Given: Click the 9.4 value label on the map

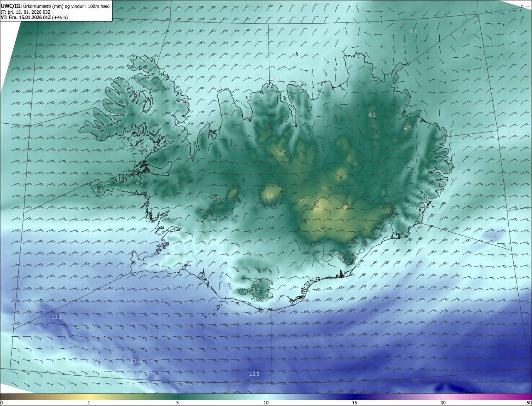Looking at the screenshot, I should click(x=511, y=131).
